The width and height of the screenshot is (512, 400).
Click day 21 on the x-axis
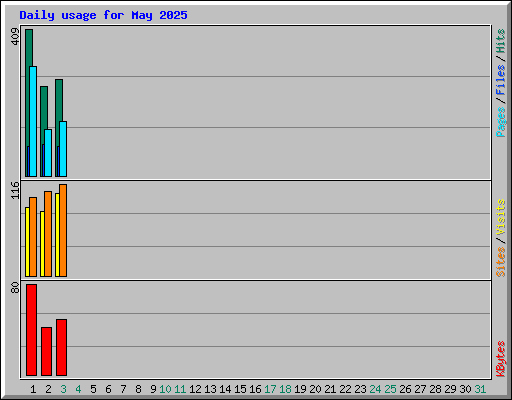pos(330,389)
